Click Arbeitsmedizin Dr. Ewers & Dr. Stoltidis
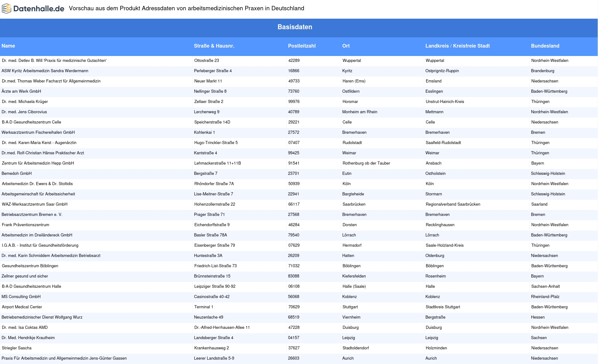Screen dimensions: 598x364 (37, 184)
